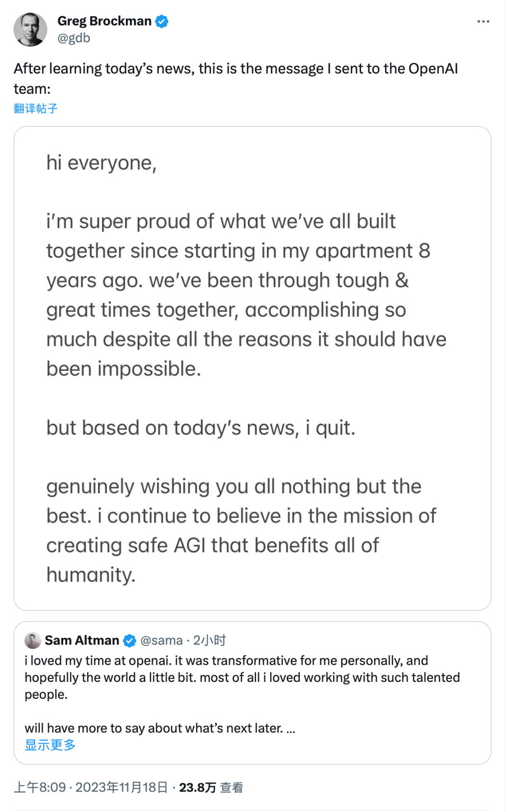Visit the @gdb handle profile
Viewport: 511px width, 812px height.
click(x=74, y=38)
